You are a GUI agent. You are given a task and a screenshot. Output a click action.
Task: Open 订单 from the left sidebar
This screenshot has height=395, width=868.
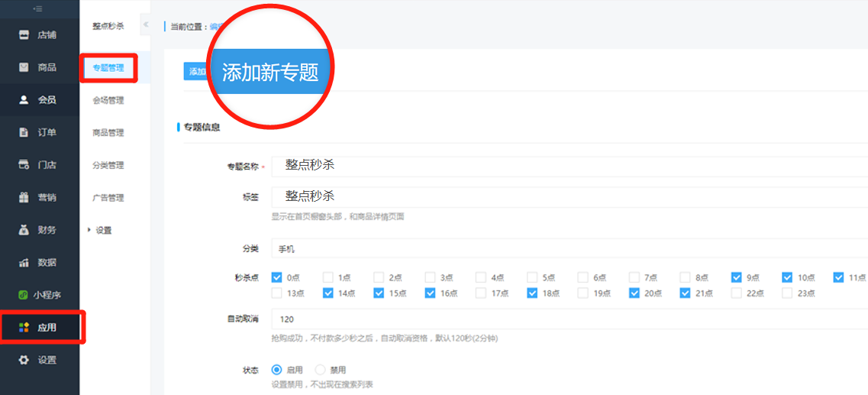pos(40,132)
